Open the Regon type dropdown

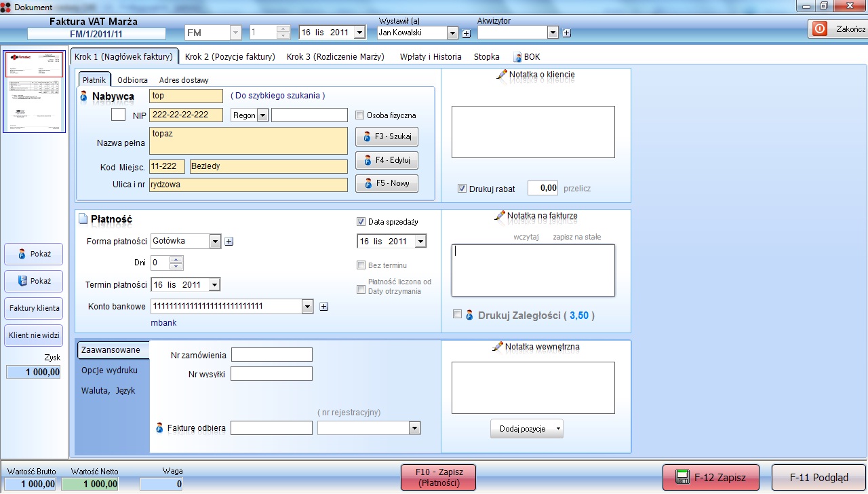click(x=263, y=115)
